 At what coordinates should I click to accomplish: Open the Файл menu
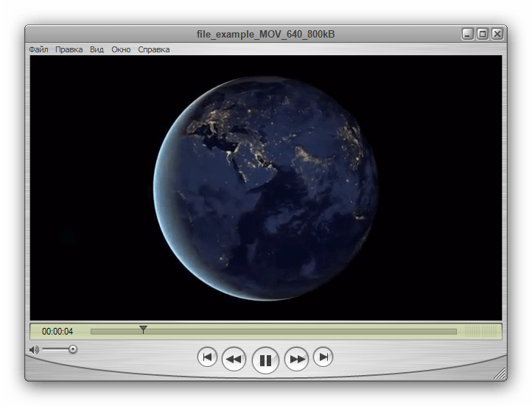click(38, 49)
